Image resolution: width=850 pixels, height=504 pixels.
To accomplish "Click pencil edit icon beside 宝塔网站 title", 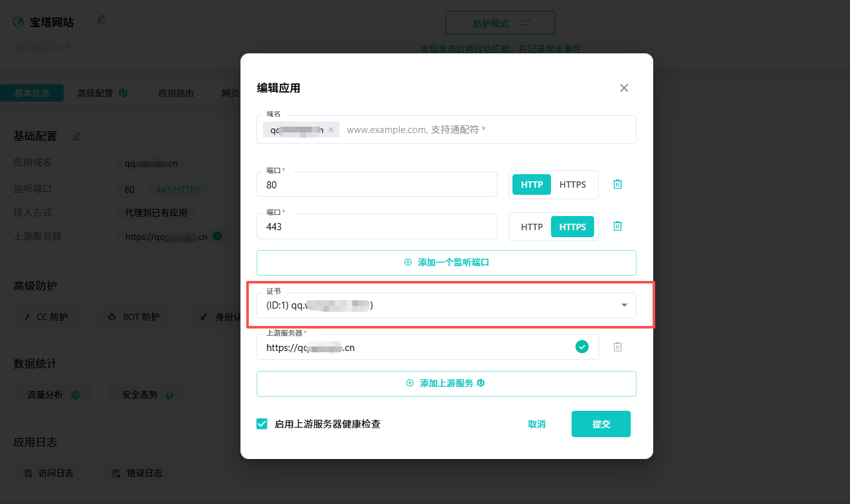I will click(101, 20).
